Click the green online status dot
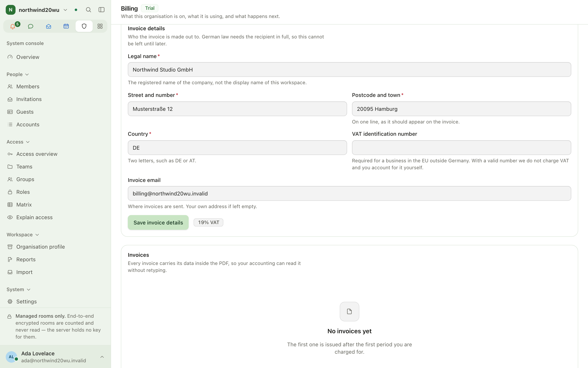588x368 pixels. (76, 10)
